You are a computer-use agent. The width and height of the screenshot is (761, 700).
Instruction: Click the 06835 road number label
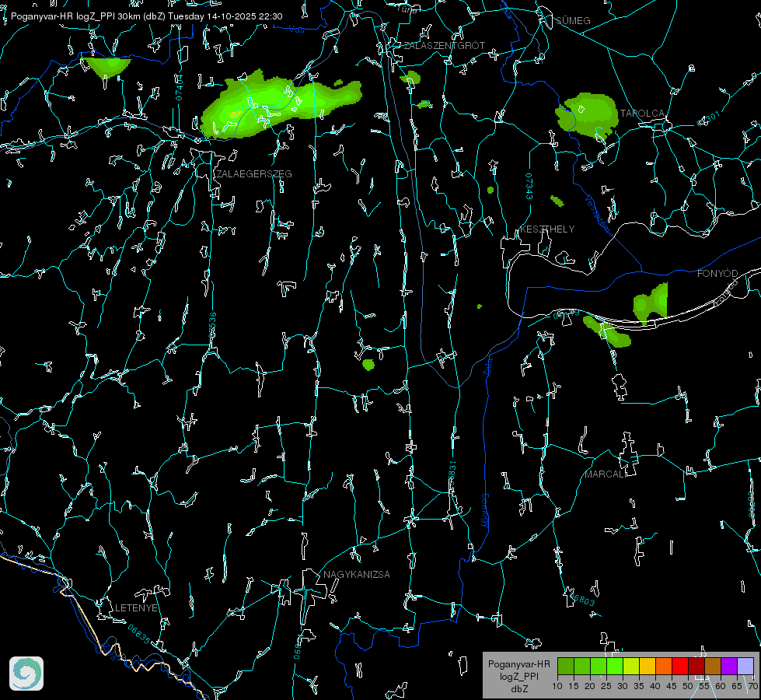pyautogui.click(x=139, y=634)
